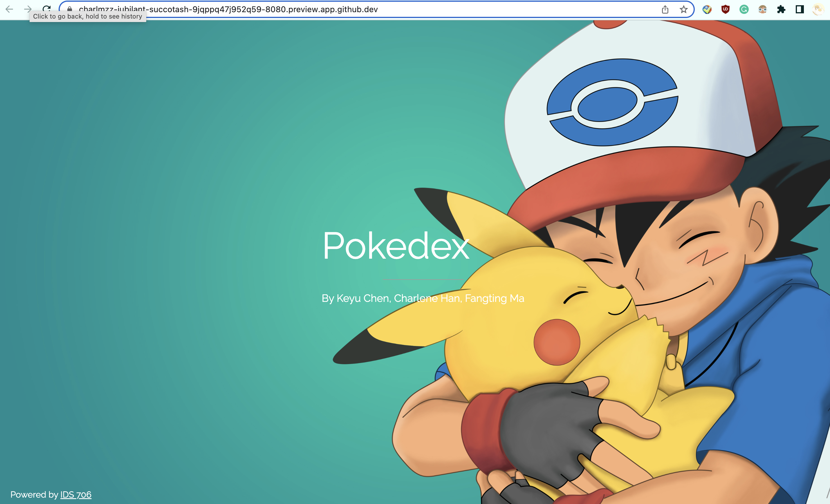The height and width of the screenshot is (504, 830).
Task: Click the Pokedex title heading
Action: click(x=396, y=246)
